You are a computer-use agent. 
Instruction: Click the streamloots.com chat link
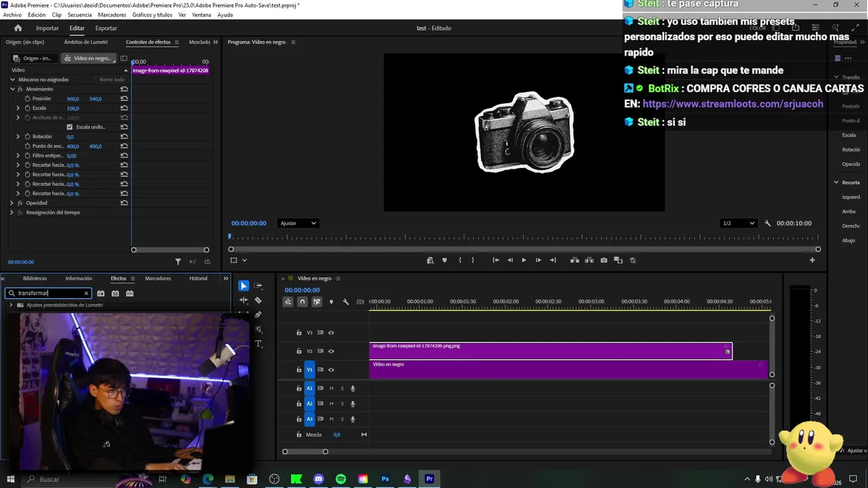point(733,104)
